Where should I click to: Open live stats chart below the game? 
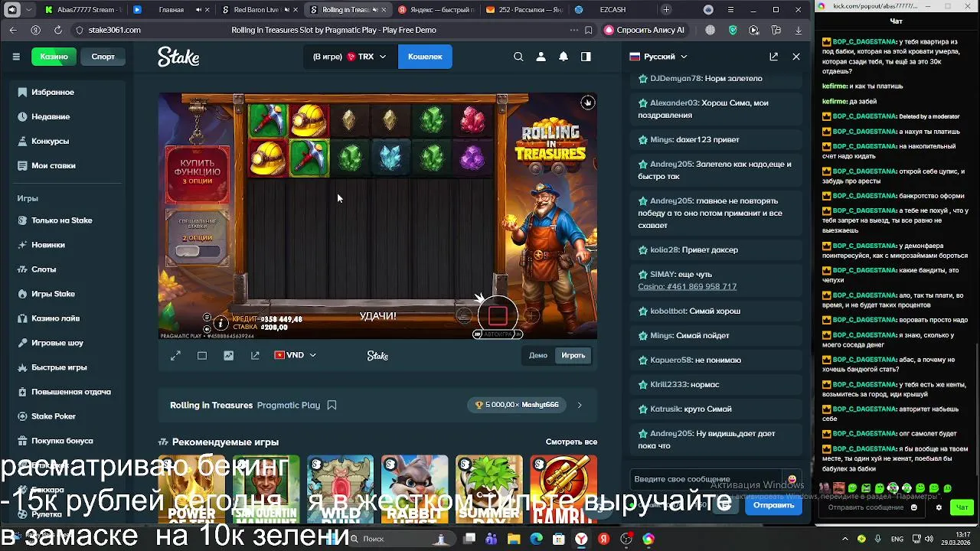(x=228, y=355)
